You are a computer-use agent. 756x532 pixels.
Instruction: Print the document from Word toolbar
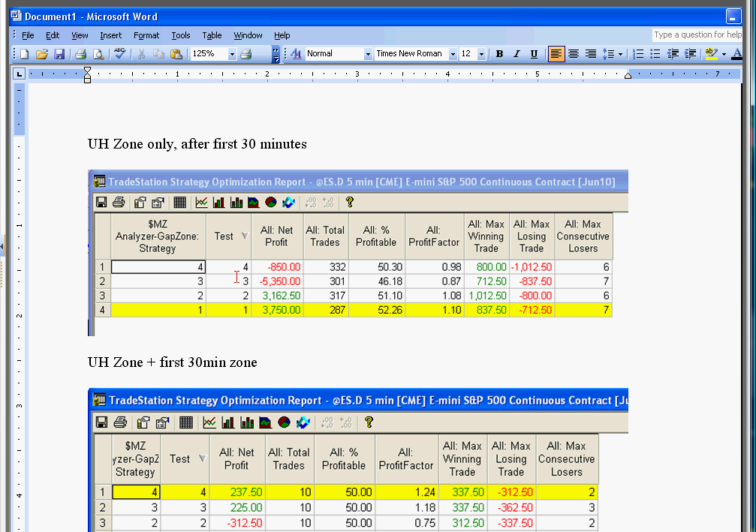[80, 54]
